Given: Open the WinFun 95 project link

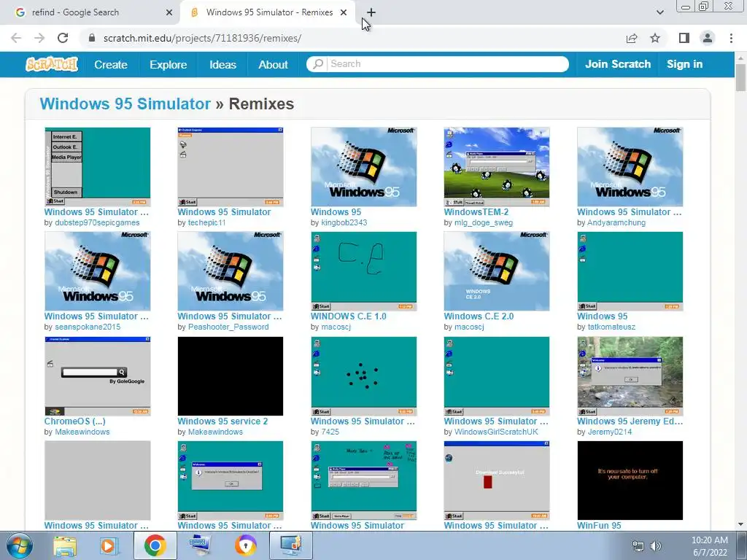Looking at the screenshot, I should pyautogui.click(x=600, y=526).
